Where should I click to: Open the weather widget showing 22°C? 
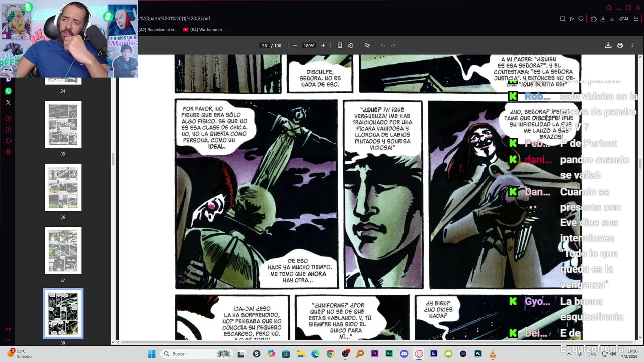pyautogui.click(x=19, y=354)
